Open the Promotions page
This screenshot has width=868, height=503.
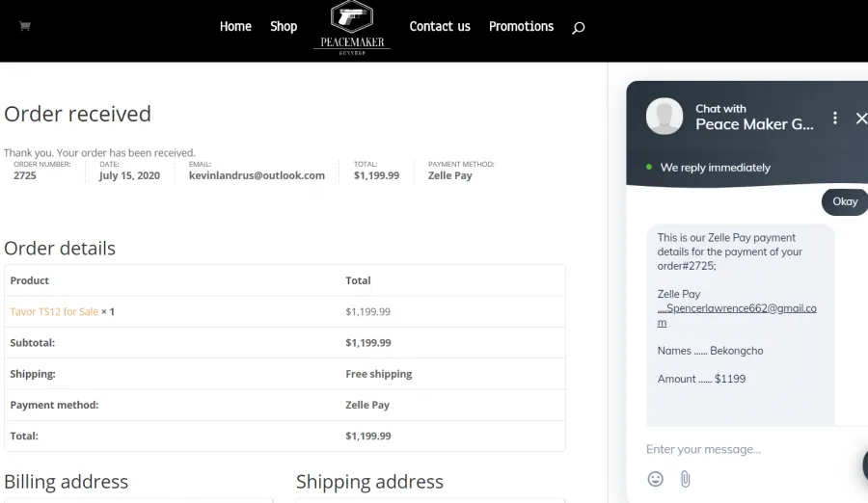[x=521, y=27]
